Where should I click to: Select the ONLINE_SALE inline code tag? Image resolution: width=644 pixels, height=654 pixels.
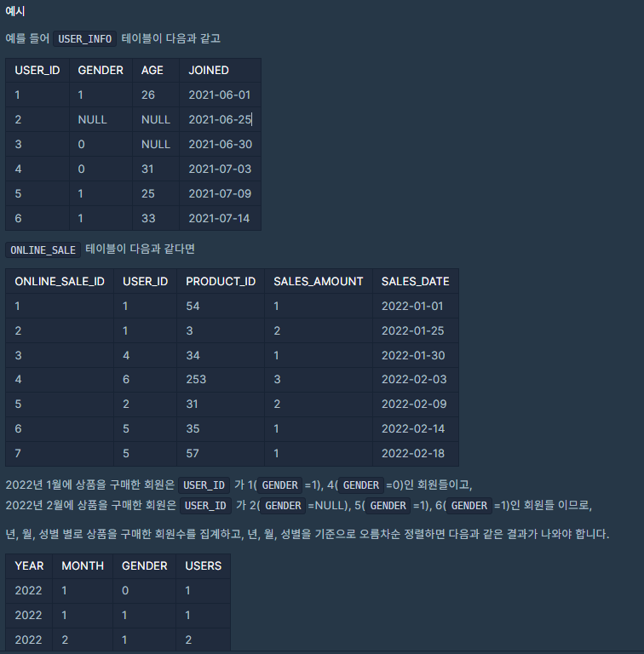click(x=43, y=250)
